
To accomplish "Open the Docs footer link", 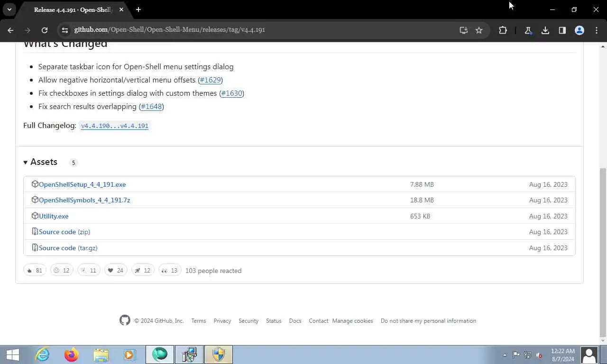I will pyautogui.click(x=295, y=321).
